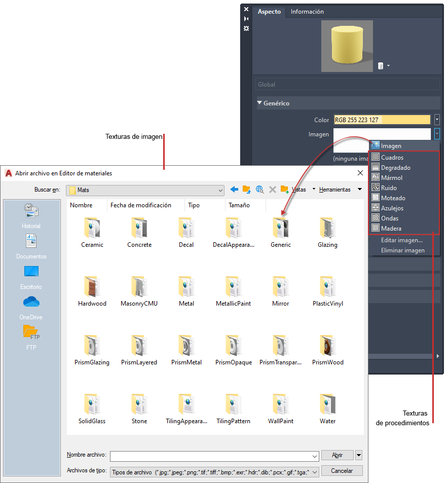Go to FTP in places sidebar

(x=31, y=338)
